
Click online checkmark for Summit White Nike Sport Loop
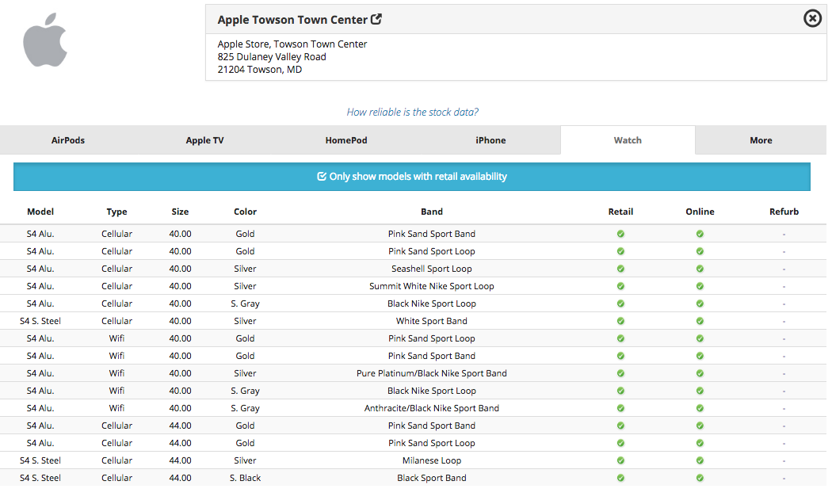click(x=700, y=287)
